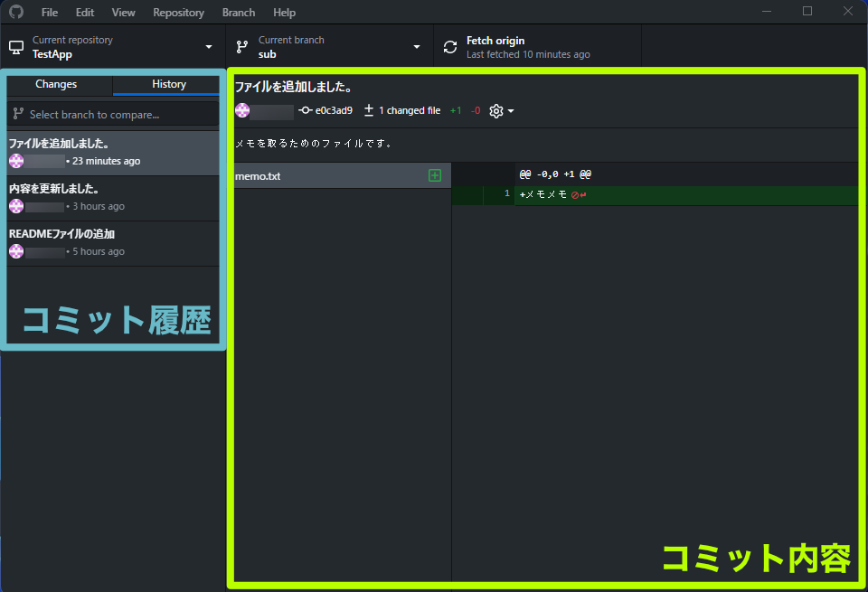
Task: Click diff hunk header @@ -0,0 +1 @@
Action: pos(555,174)
